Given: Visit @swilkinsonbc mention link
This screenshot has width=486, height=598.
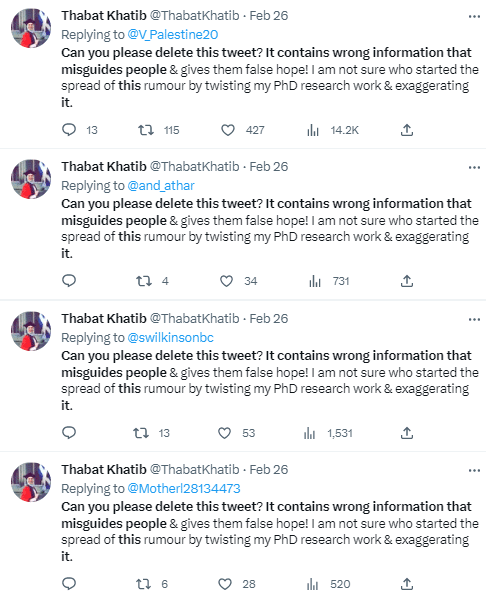Looking at the screenshot, I should [171, 337].
